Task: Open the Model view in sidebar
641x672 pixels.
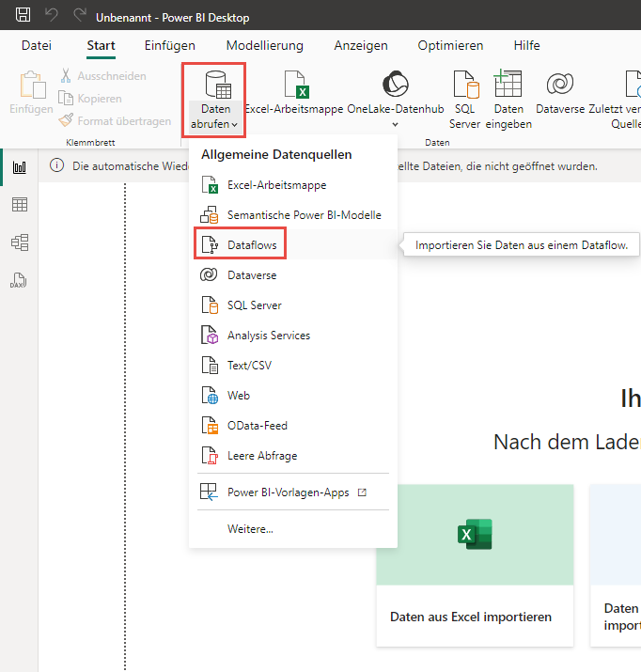Action: (x=20, y=242)
